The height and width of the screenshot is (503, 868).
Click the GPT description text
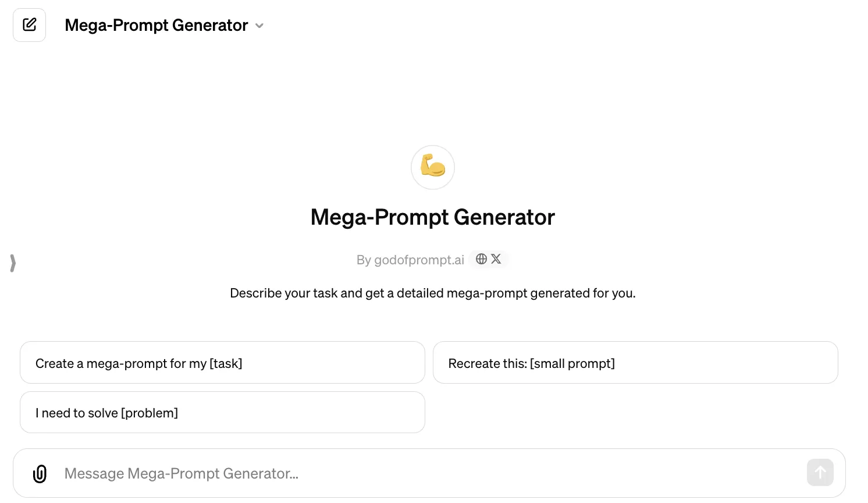coord(433,293)
